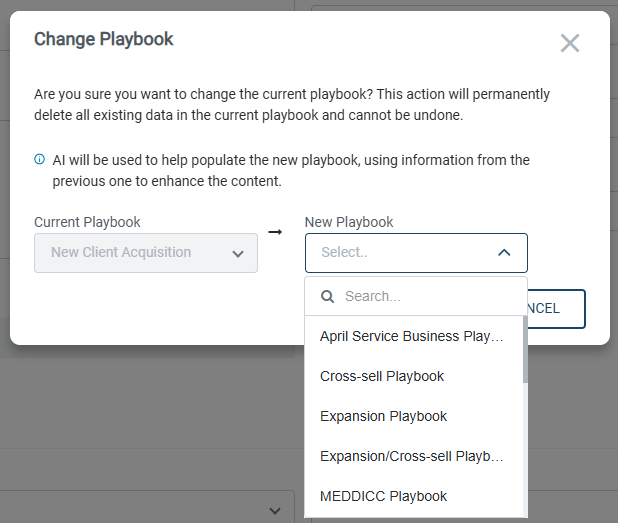Click the arrow icon between playbook fields
The width and height of the screenshot is (618, 523).
coord(275,232)
